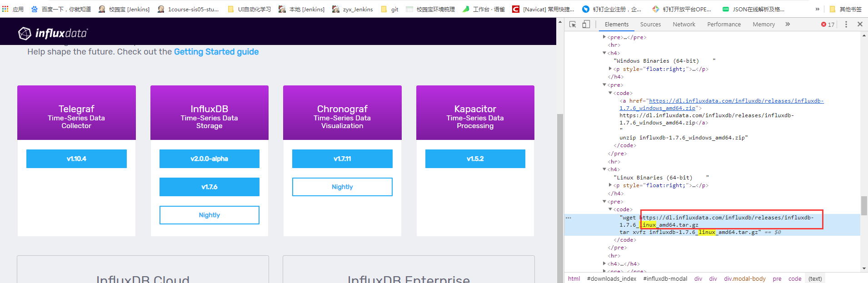Click Kapacitor v1.5.2 button
Screen dimensions: 868x283
point(475,159)
